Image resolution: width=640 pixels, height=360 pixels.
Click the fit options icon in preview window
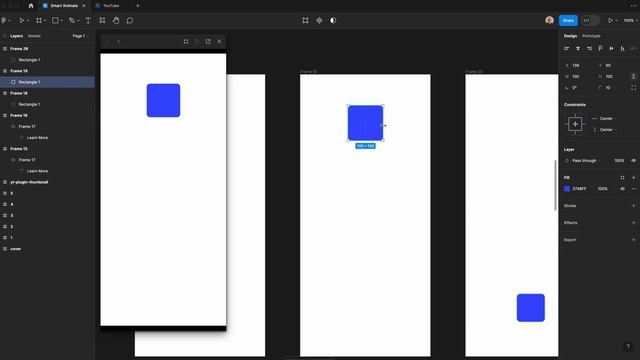coord(186,41)
